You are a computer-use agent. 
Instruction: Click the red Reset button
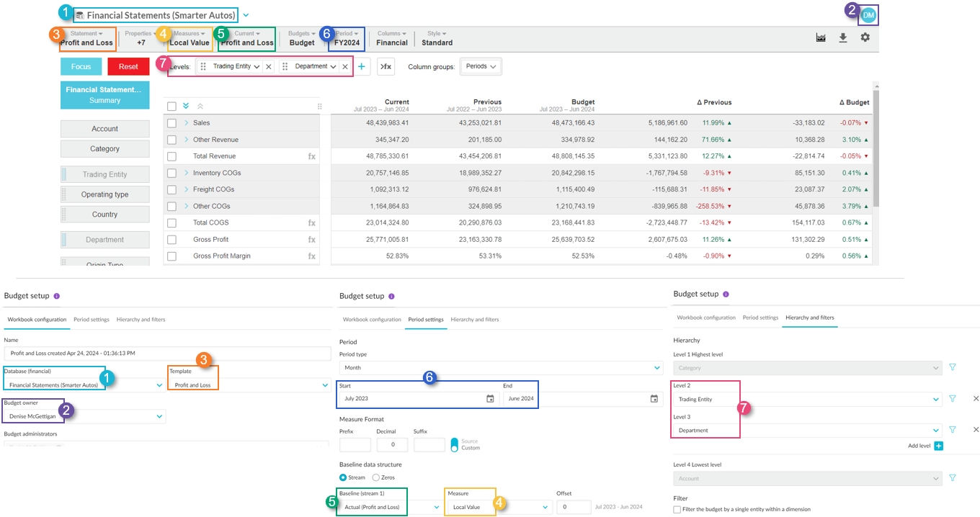pyautogui.click(x=128, y=67)
